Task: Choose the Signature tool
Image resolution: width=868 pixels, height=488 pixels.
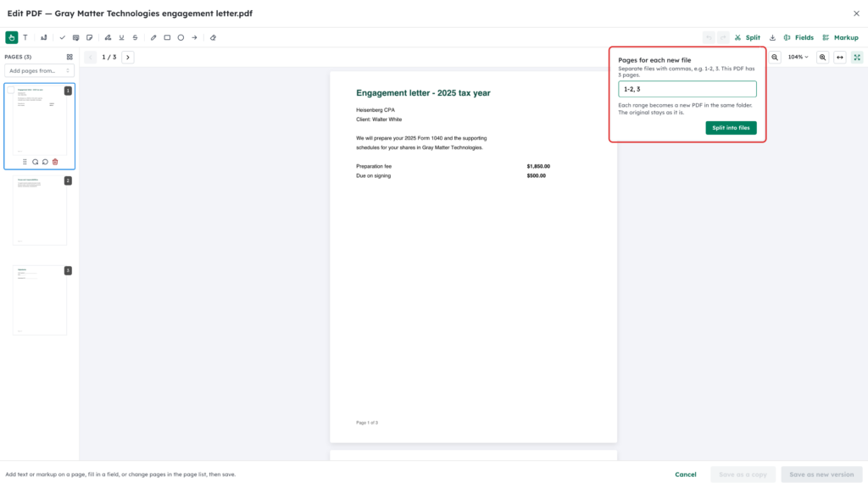Action: coord(44,37)
